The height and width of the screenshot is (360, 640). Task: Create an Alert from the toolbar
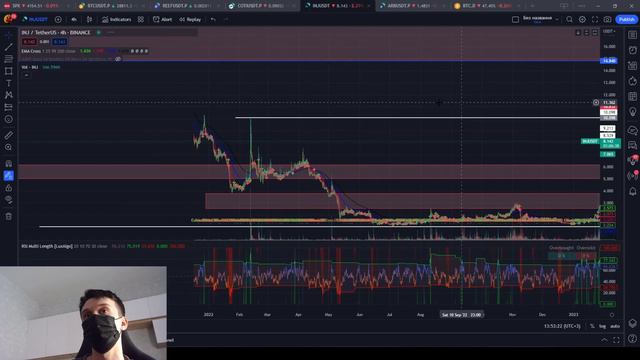coord(162,19)
